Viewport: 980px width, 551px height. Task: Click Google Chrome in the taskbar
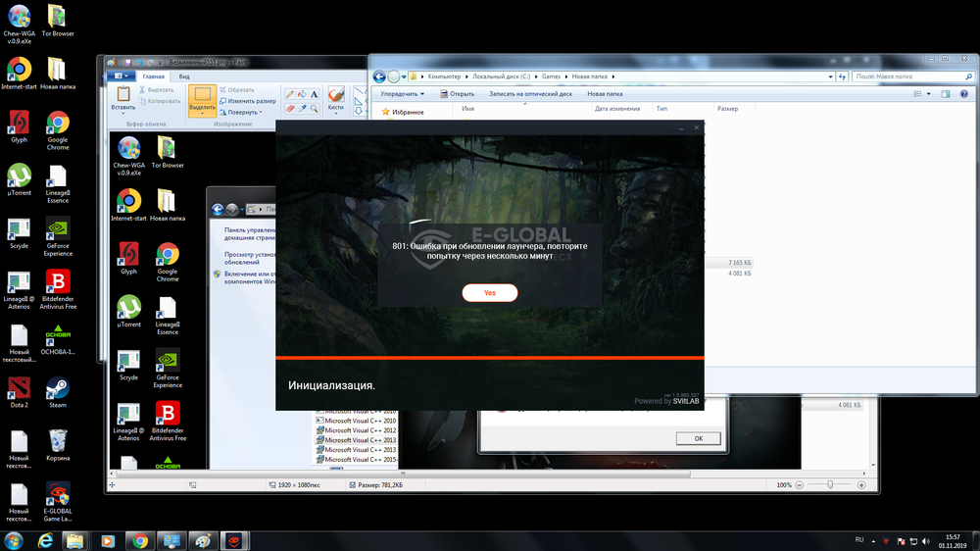140,540
